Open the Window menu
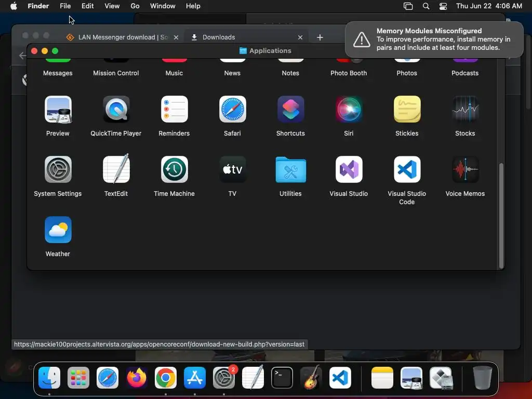This screenshot has width=532, height=399. click(x=163, y=6)
